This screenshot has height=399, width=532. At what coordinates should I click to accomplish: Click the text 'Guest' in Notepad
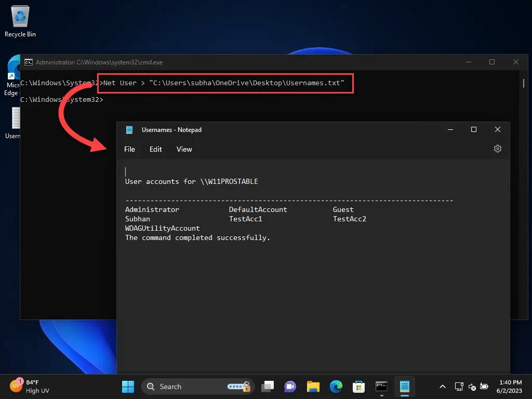pos(343,210)
